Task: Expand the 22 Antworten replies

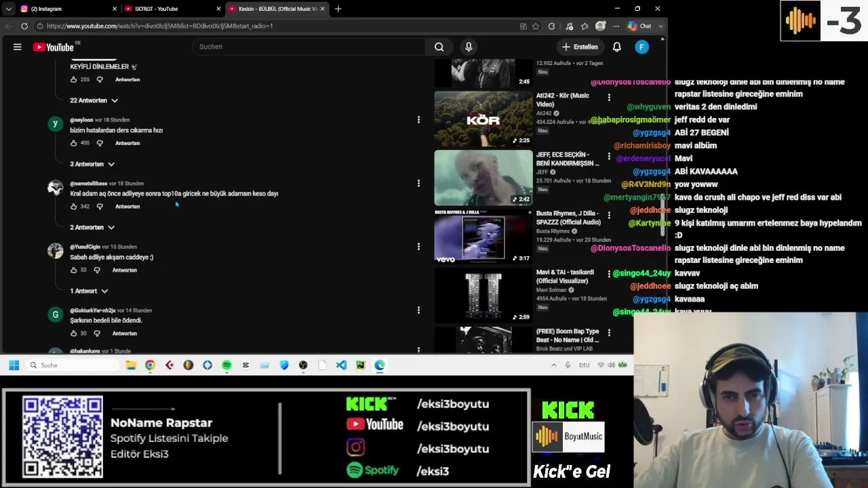Action: pos(94,100)
